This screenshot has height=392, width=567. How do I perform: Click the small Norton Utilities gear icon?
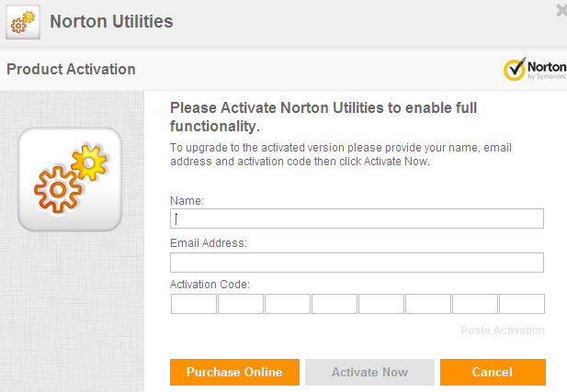click(23, 22)
